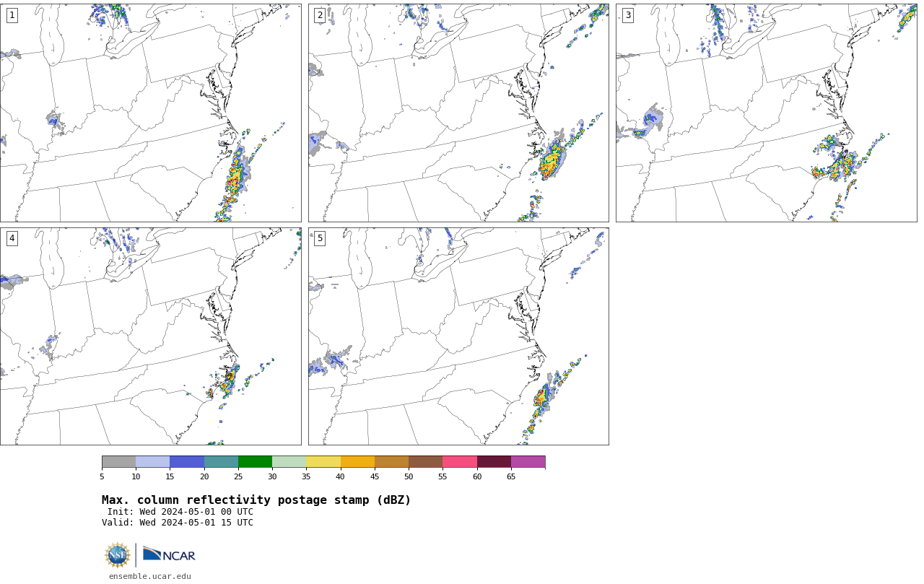Open ensemble member 4 reflectivity map
The width and height of the screenshot is (924, 584).
click(x=150, y=336)
